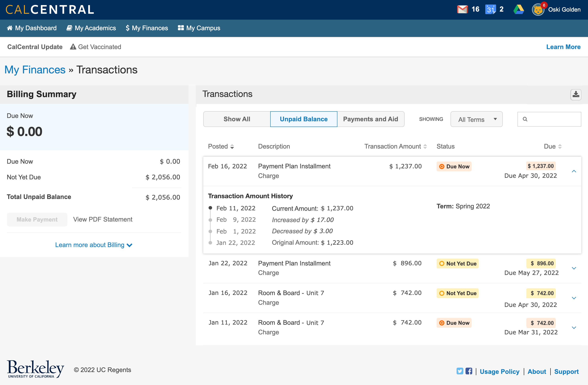Click Total Unpaid Balance label
Image resolution: width=588 pixels, height=385 pixels.
click(x=39, y=197)
